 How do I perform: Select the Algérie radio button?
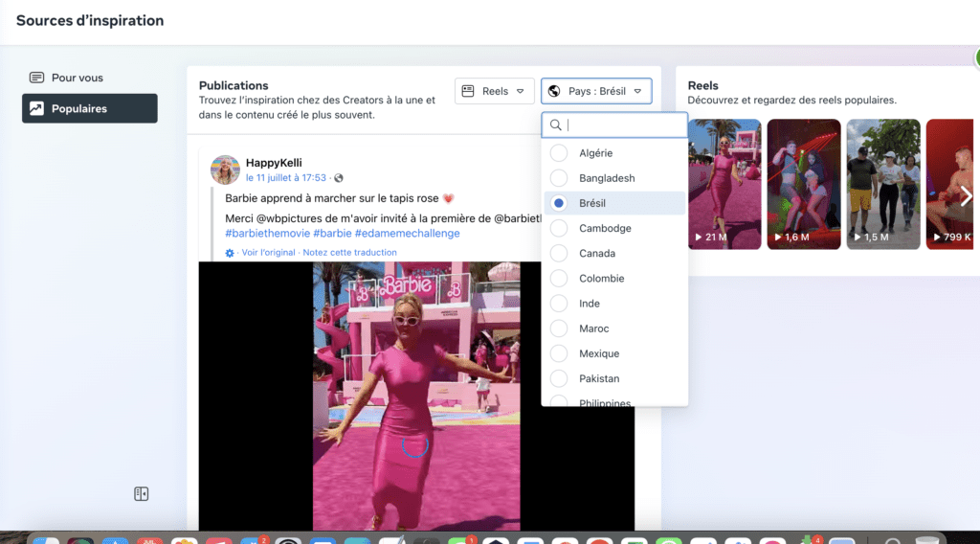(559, 153)
